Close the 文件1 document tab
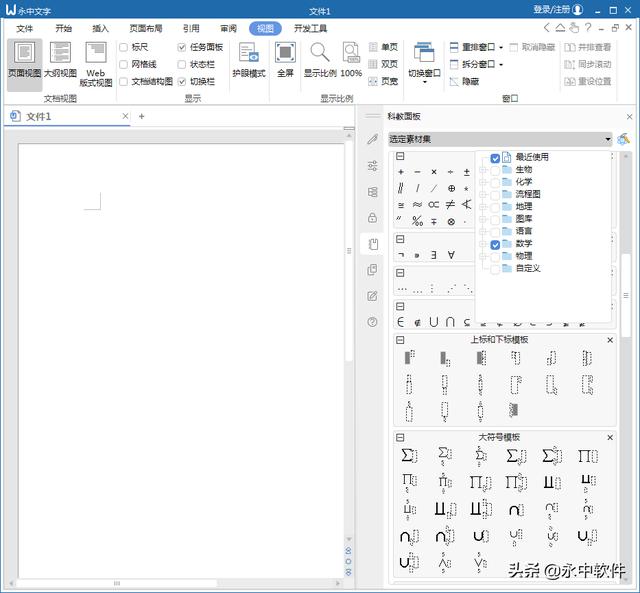 [x=125, y=116]
